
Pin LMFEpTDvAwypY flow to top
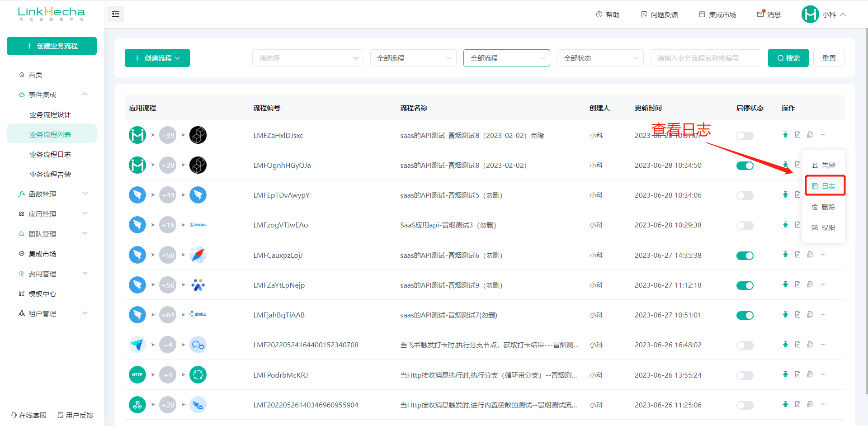coord(785,194)
